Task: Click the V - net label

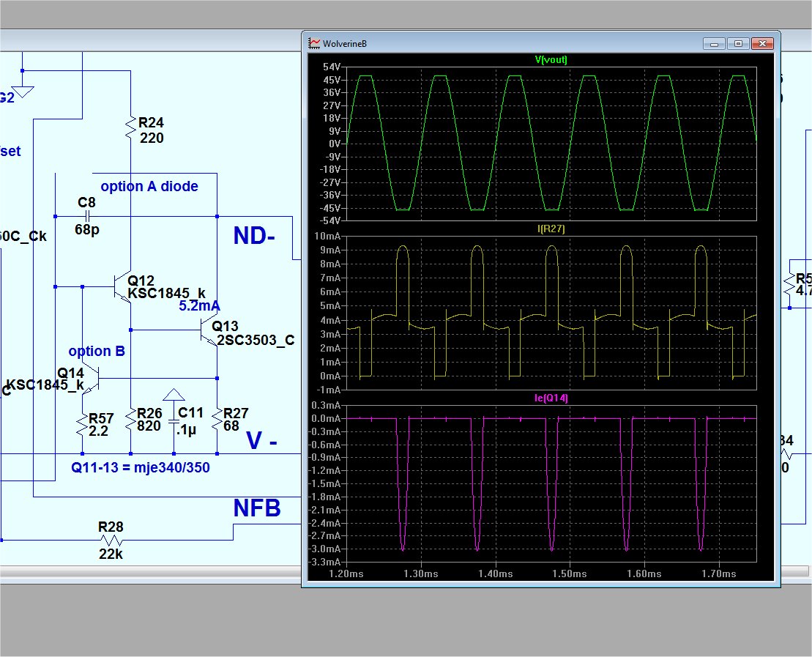Action: click(x=261, y=441)
